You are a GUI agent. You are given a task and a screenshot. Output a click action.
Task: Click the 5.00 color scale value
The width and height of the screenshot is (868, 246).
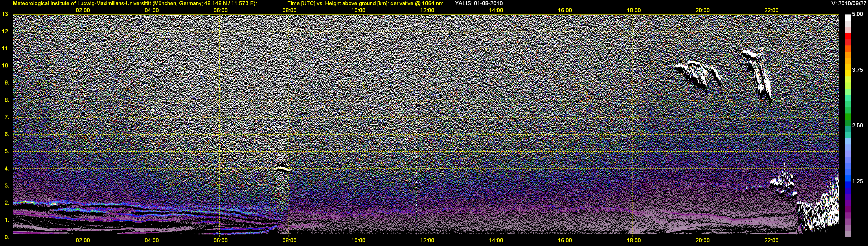tap(857, 14)
